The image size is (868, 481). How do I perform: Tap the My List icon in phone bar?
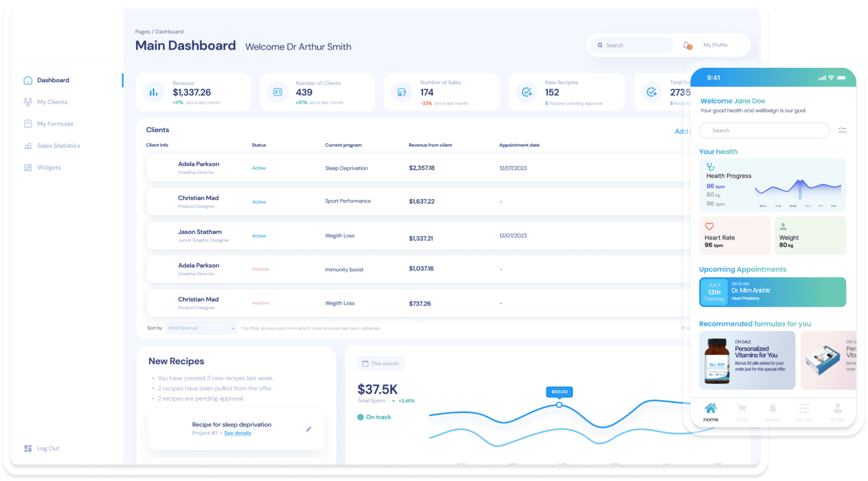point(804,408)
